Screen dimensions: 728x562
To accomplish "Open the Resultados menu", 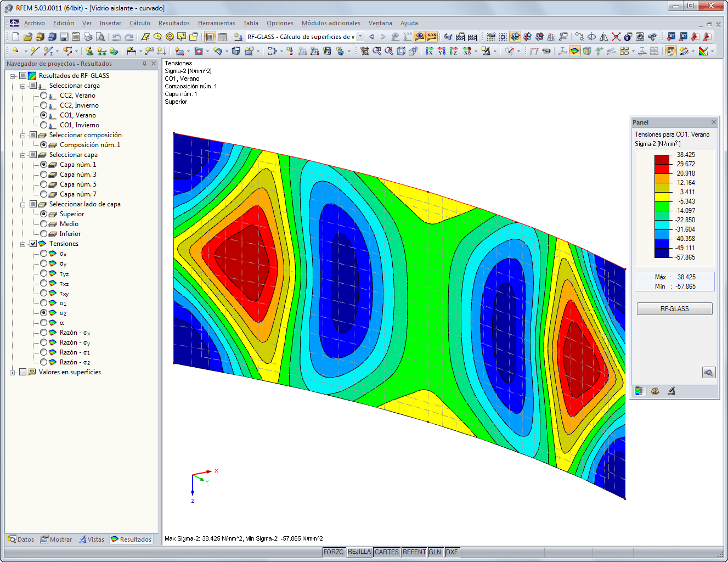I will pos(173,23).
